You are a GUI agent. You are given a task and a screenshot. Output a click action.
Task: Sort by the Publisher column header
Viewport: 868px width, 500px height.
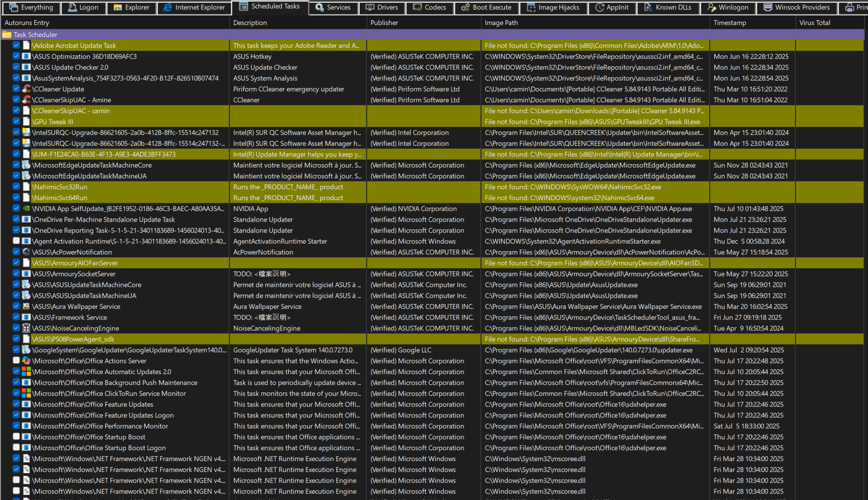pyautogui.click(x=424, y=22)
